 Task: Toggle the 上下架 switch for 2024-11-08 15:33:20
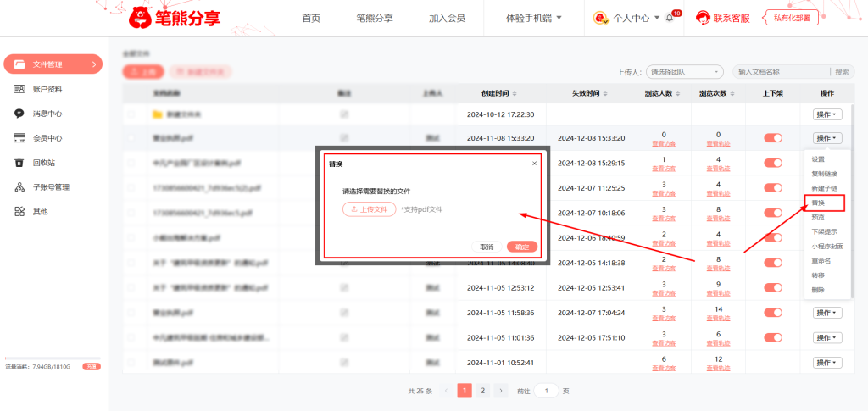(772, 138)
